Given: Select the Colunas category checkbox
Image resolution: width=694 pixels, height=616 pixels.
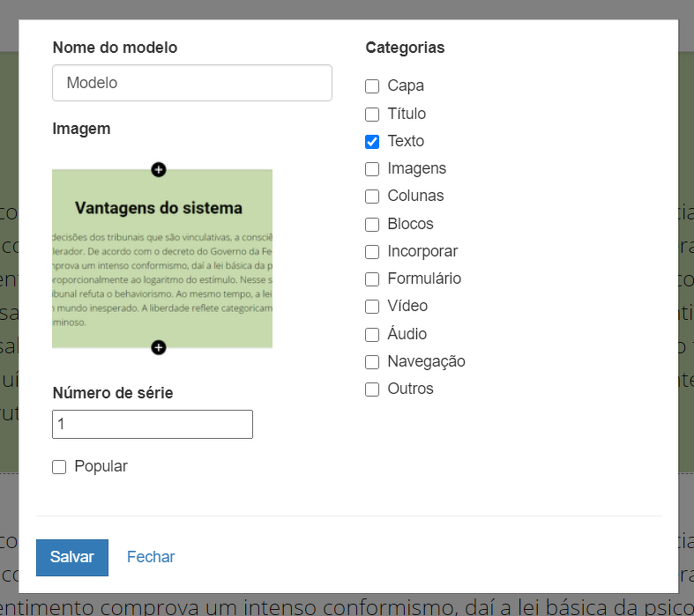Looking at the screenshot, I should pyautogui.click(x=372, y=197).
